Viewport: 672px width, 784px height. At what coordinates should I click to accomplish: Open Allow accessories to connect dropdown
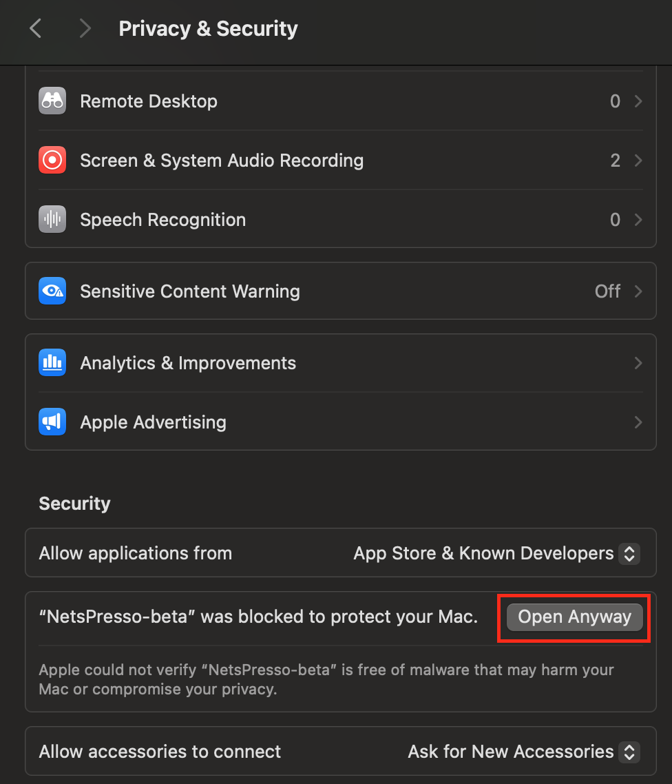click(x=629, y=752)
